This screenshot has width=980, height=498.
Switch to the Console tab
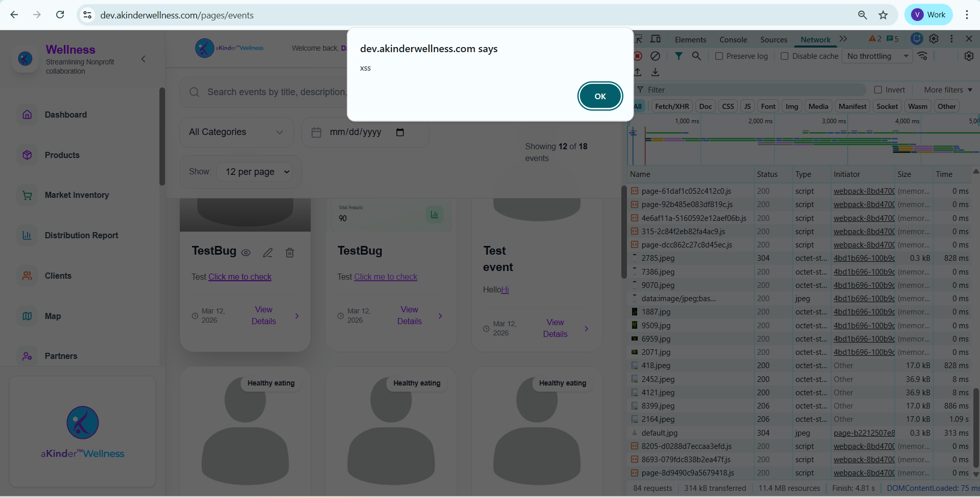pyautogui.click(x=733, y=39)
